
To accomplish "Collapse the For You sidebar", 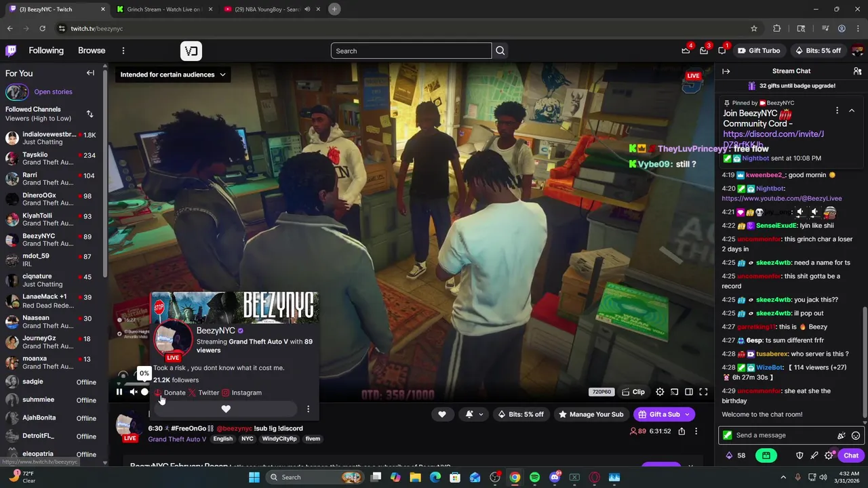I will (x=90, y=73).
